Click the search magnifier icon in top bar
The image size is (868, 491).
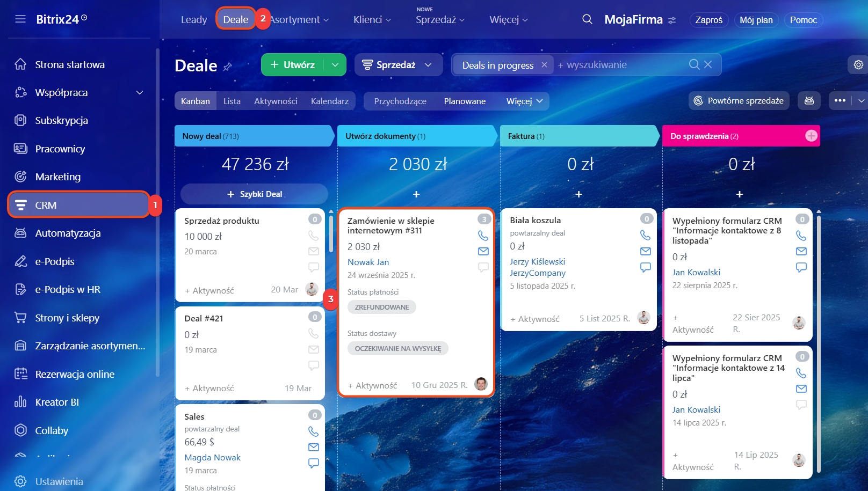point(587,20)
